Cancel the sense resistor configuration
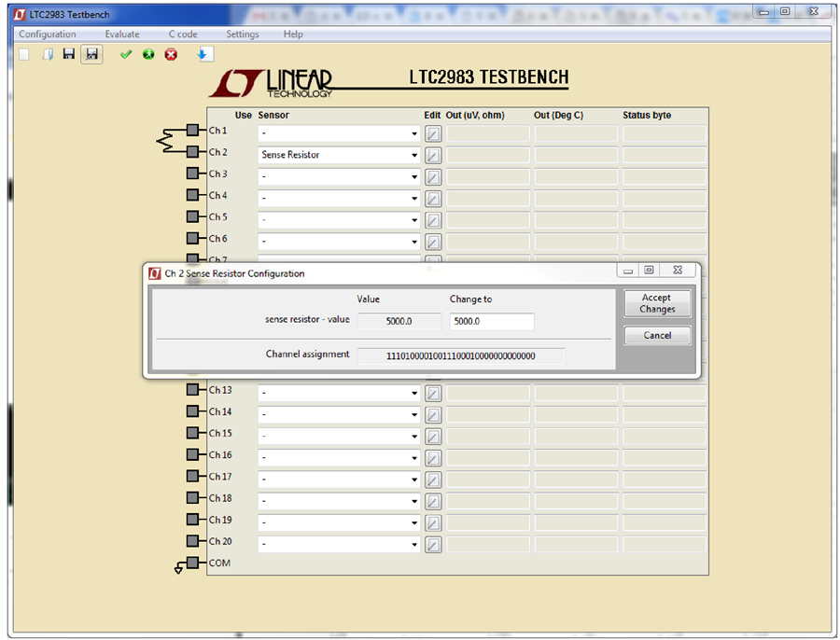The image size is (840, 640). 657,336
